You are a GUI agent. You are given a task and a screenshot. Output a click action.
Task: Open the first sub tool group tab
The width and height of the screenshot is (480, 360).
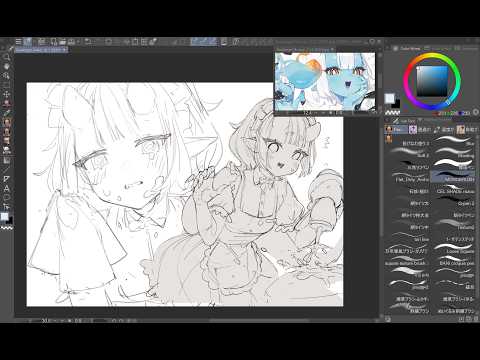point(396,129)
